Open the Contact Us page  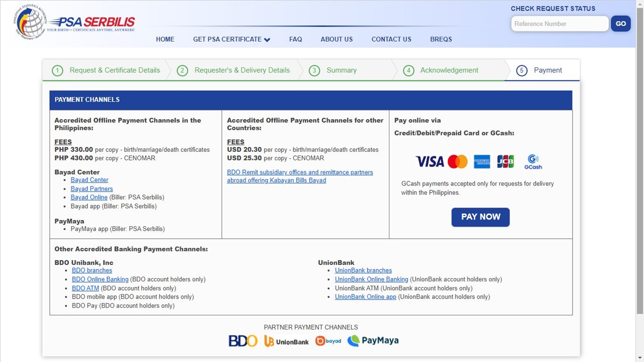[391, 39]
